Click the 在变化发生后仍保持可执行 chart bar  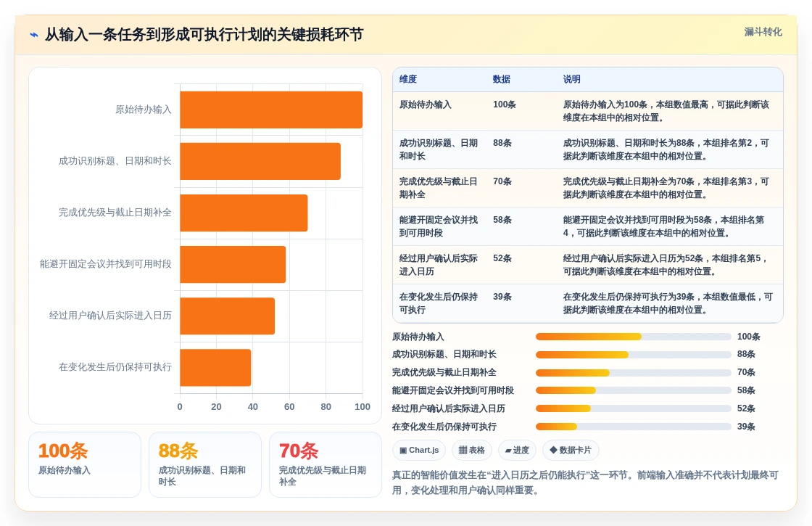point(215,367)
